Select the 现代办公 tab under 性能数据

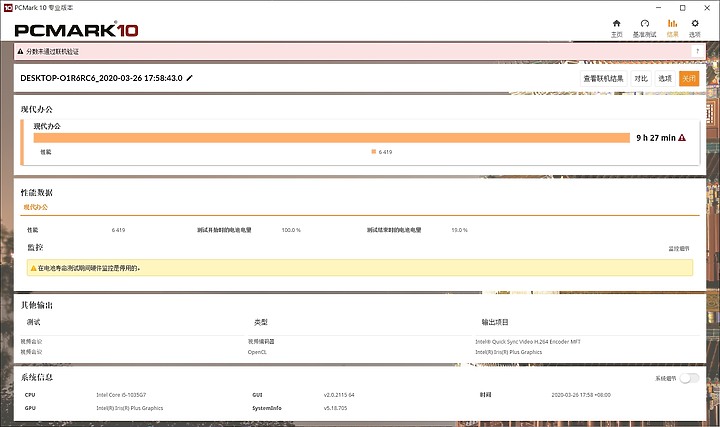35,208
